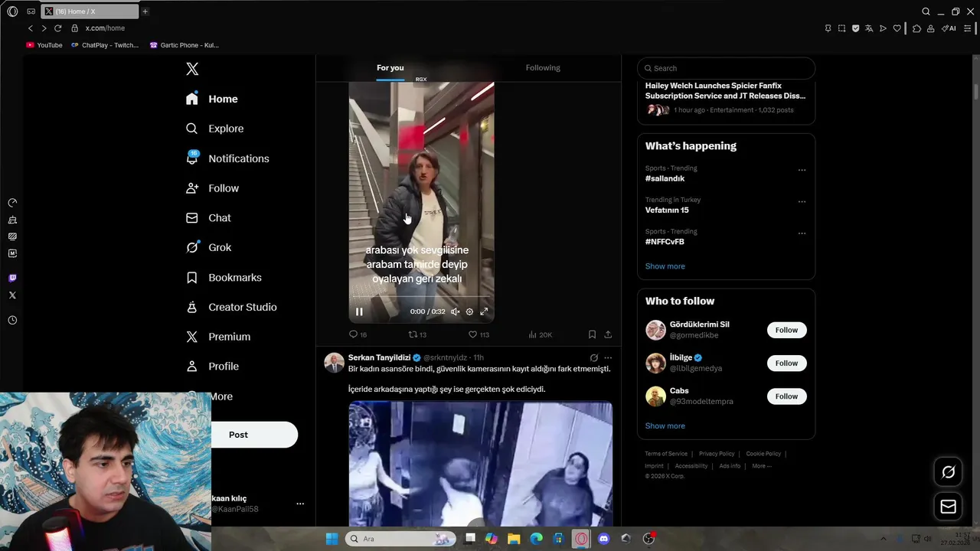Open Home in the sidebar
Image resolution: width=980 pixels, height=551 pixels.
click(x=212, y=99)
